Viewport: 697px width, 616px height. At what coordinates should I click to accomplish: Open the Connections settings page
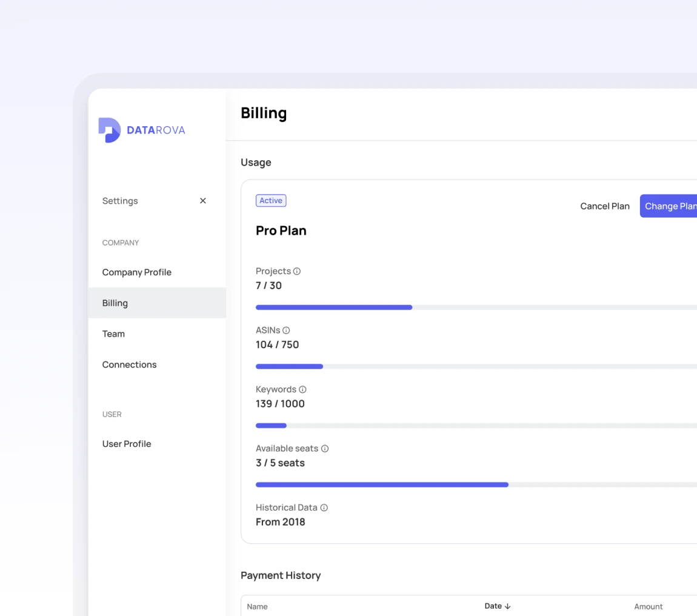(x=157, y=364)
